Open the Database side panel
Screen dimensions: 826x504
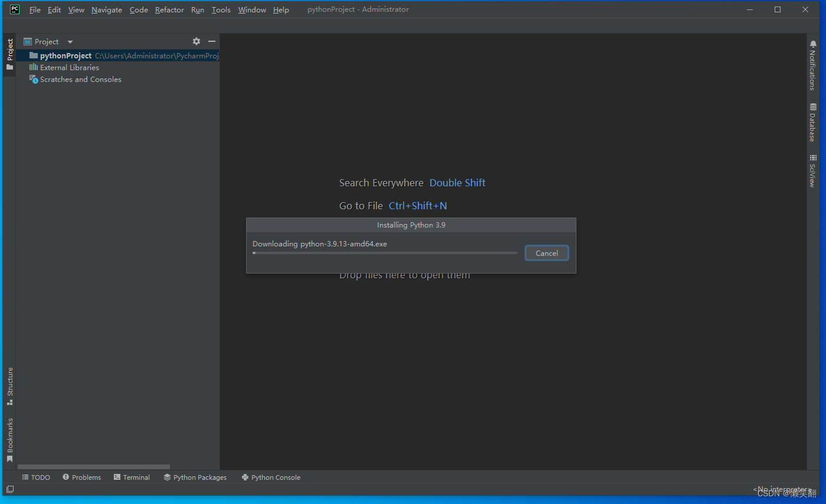click(813, 122)
